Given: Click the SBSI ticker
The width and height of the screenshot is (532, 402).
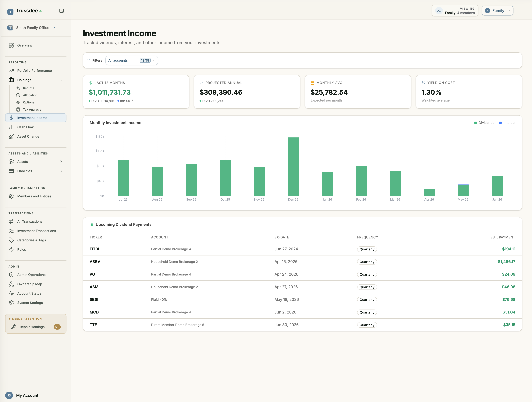Looking at the screenshot, I should (x=94, y=300).
